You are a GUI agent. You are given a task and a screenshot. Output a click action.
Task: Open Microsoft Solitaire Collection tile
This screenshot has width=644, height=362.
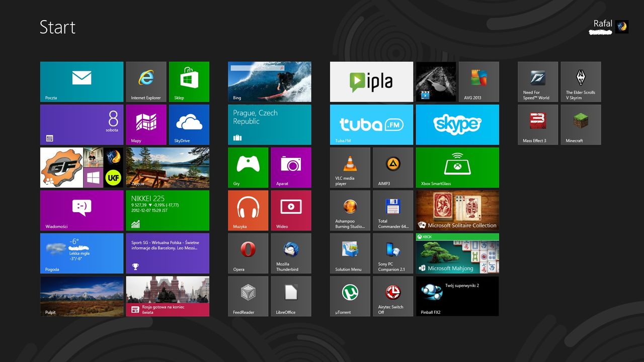457,210
